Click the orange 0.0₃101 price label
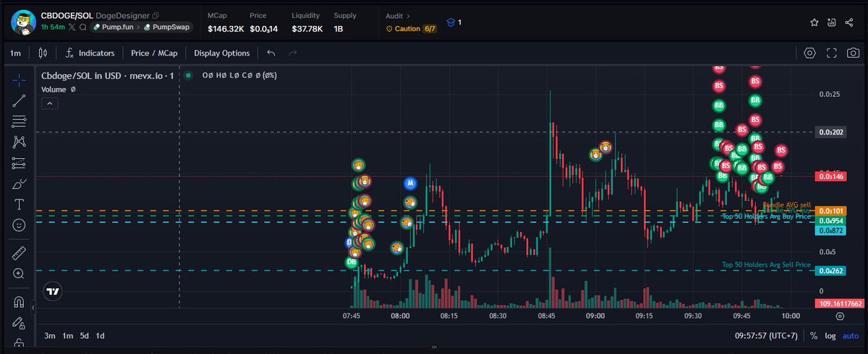868x354 pixels. pyautogui.click(x=829, y=211)
